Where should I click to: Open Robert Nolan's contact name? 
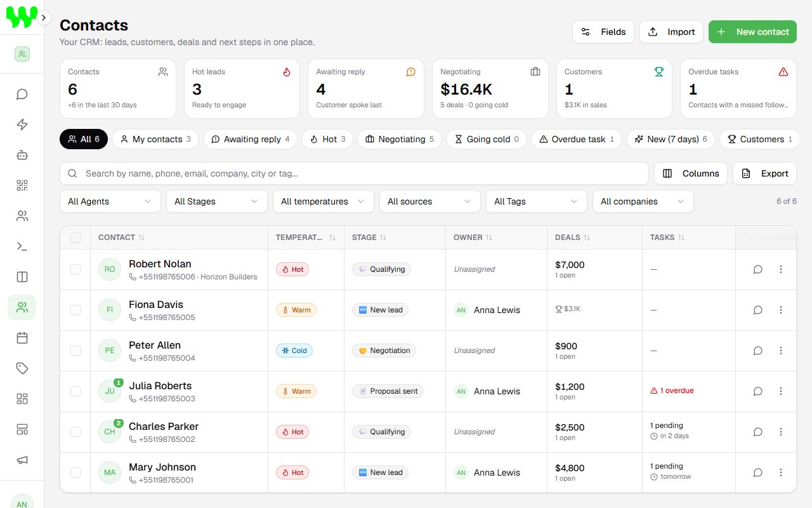click(x=160, y=264)
